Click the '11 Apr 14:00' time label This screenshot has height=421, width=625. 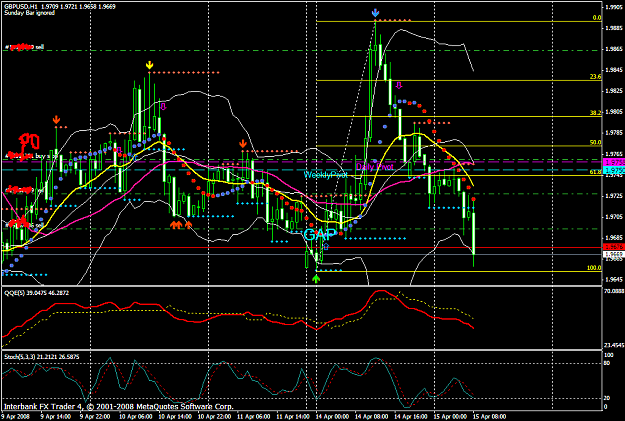(x=293, y=417)
